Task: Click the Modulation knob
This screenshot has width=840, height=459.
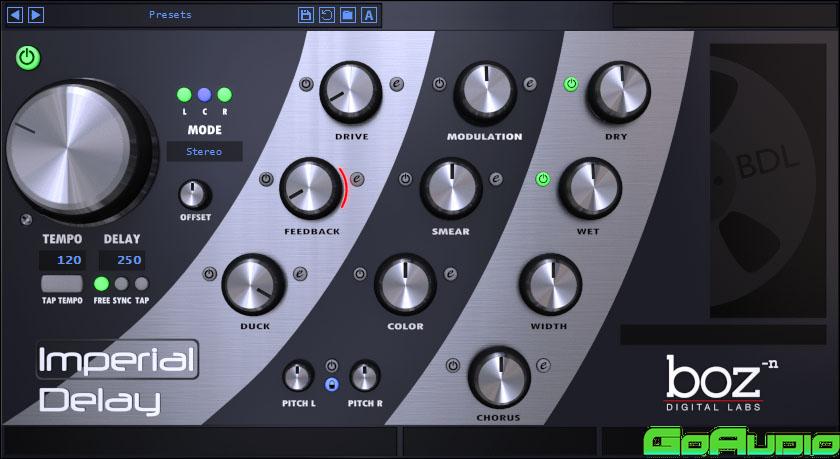Action: click(x=485, y=93)
